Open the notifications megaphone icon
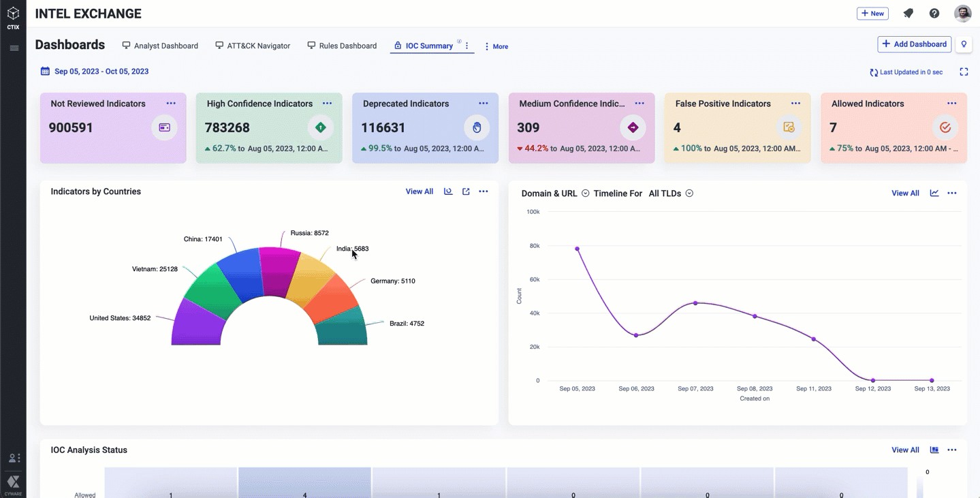The width and height of the screenshot is (980, 498). (908, 14)
